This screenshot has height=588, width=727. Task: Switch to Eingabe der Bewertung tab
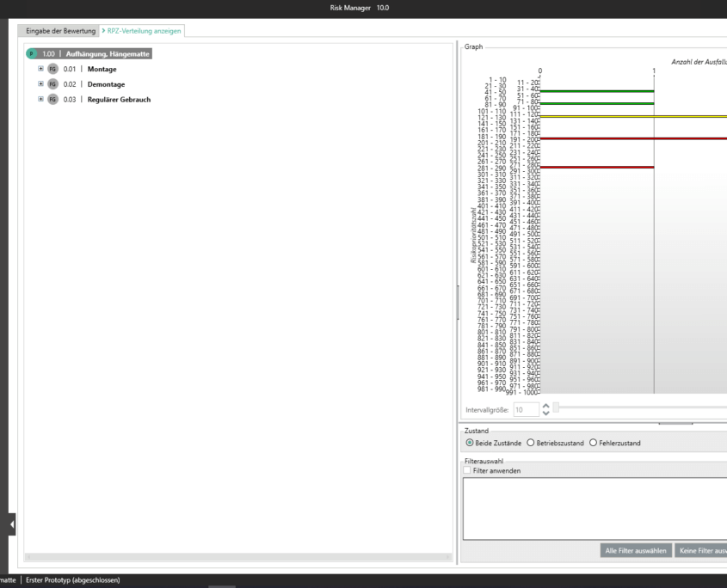(x=59, y=31)
